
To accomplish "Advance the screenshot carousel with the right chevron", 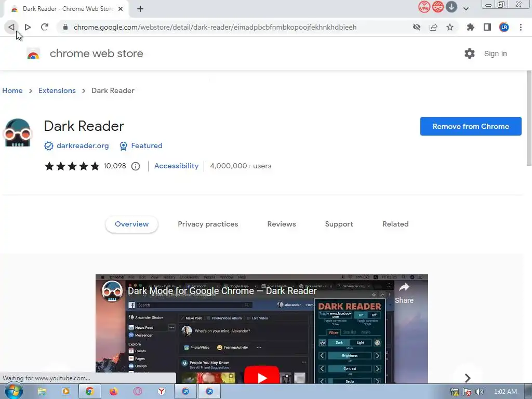I will coord(468,377).
